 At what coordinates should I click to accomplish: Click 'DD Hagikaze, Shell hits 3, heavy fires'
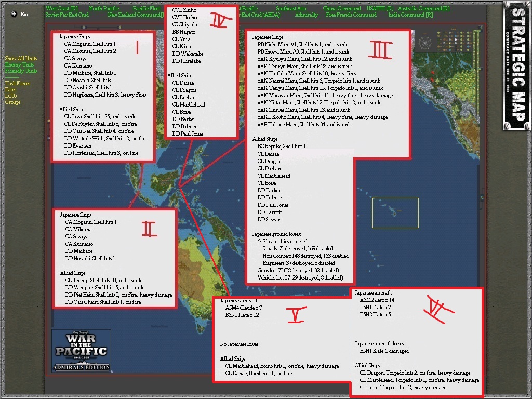[x=105, y=95]
